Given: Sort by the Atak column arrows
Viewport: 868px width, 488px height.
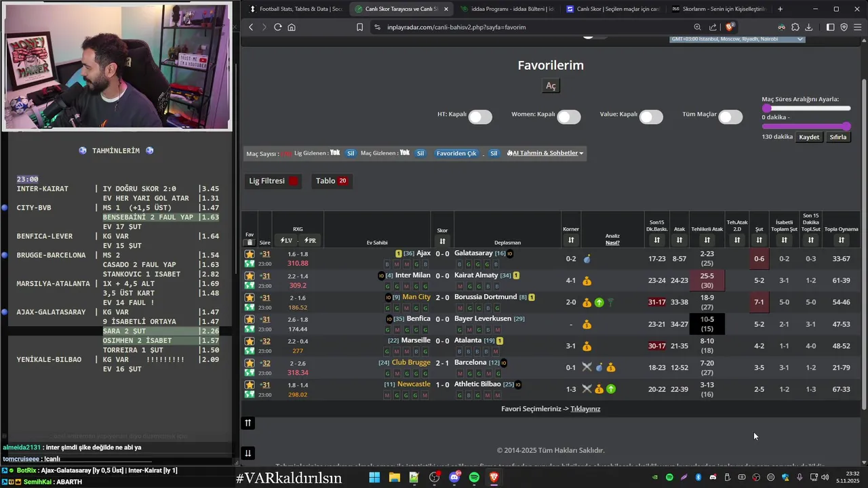Looking at the screenshot, I should coord(679,241).
